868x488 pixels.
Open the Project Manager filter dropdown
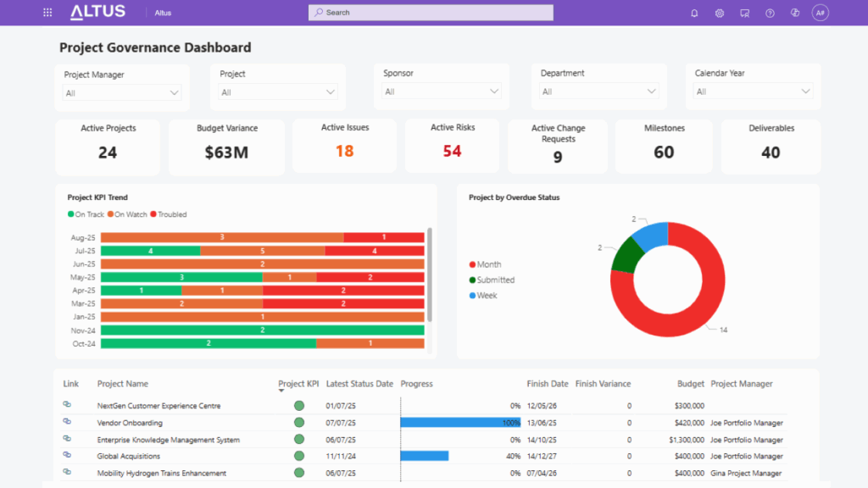[x=175, y=91]
